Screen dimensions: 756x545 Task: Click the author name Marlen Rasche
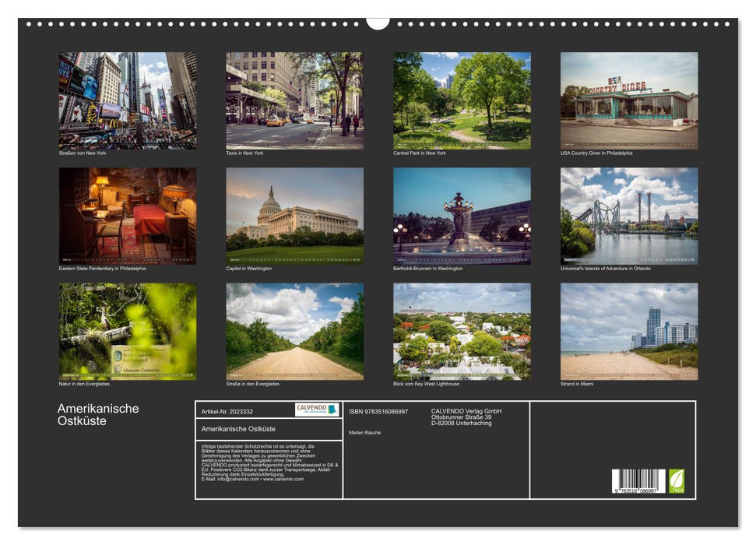click(364, 432)
